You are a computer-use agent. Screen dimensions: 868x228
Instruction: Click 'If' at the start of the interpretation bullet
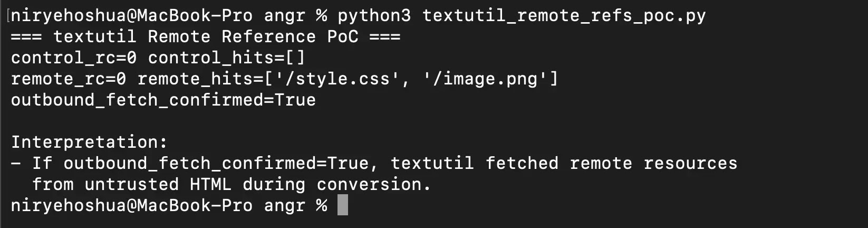42,163
